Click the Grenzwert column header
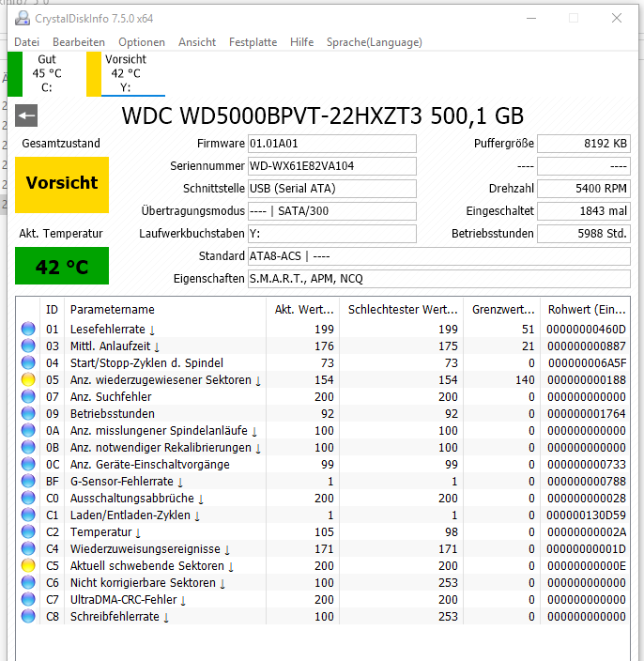Screen dimensions: 644x661 click(x=501, y=310)
